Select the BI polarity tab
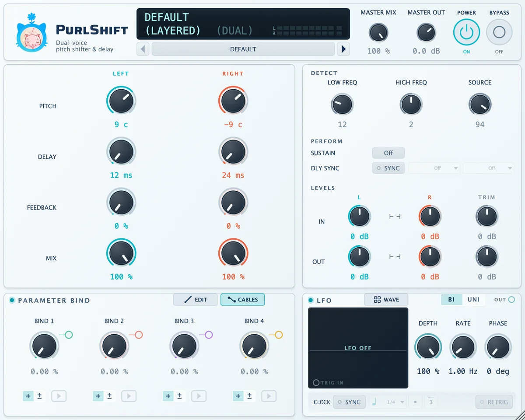Image resolution: width=525 pixels, height=420 pixels. click(x=451, y=300)
